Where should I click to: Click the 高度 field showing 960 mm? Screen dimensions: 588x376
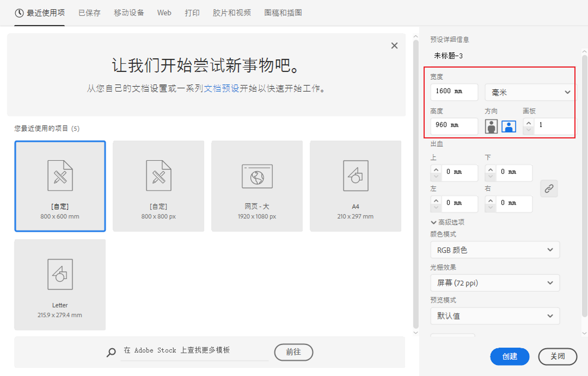coord(454,126)
